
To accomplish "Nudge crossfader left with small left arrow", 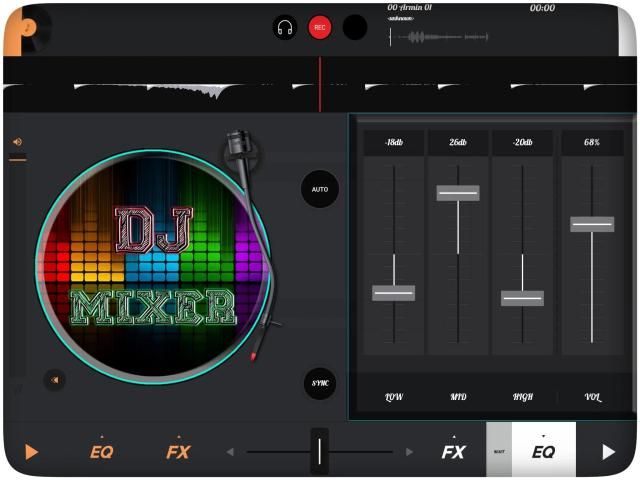I will coord(230,452).
